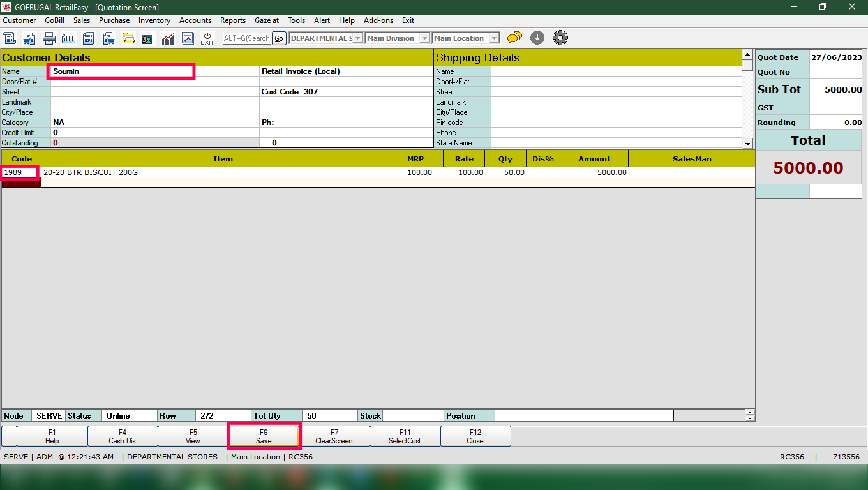Open the Accounts menu
The width and height of the screenshot is (868, 490).
click(x=195, y=20)
